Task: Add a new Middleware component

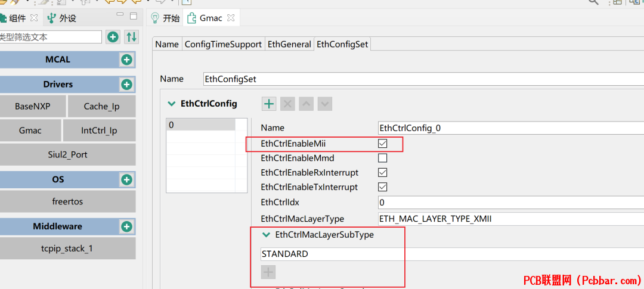Action: (x=127, y=226)
